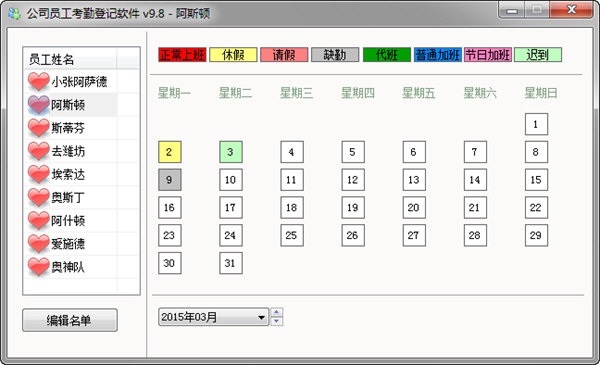Select employee name 奥斯丁
Image resolution: width=600 pixels, height=365 pixels.
[x=68, y=197]
